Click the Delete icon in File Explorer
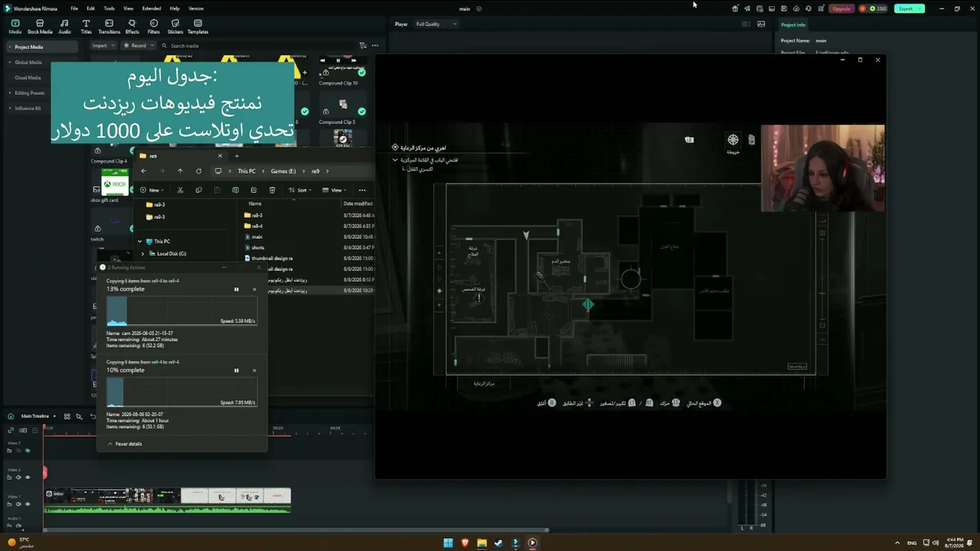This screenshot has height=551, width=980. click(272, 191)
